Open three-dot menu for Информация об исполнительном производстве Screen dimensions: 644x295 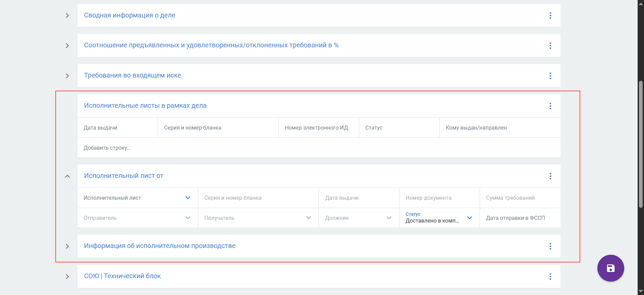(x=550, y=246)
